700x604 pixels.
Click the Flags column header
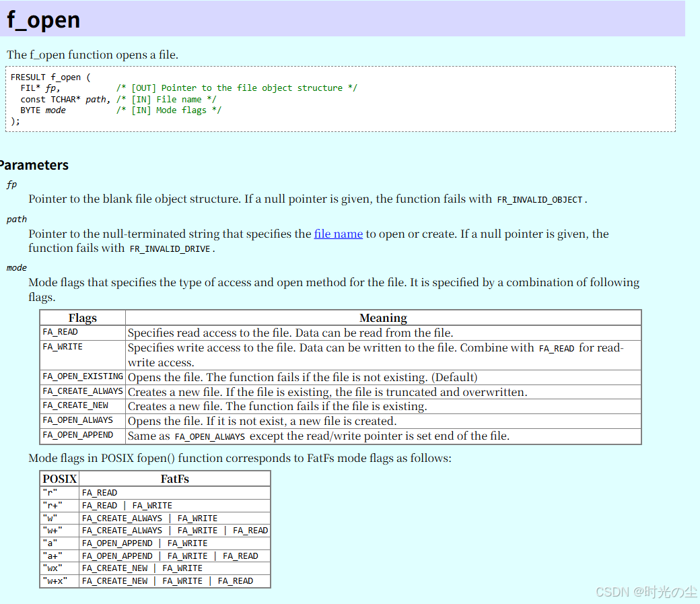pos(83,318)
